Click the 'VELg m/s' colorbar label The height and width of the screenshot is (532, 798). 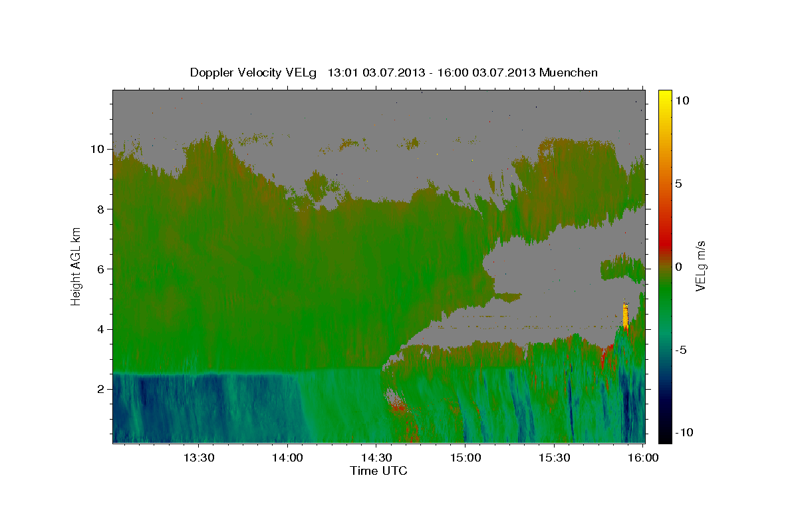point(700,266)
